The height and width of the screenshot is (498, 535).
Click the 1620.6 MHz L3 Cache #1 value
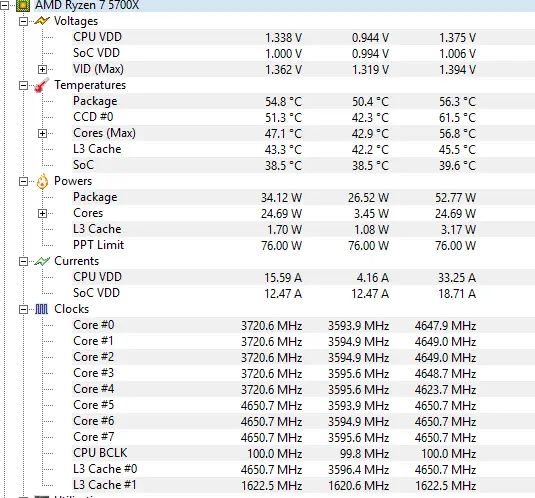359,486
